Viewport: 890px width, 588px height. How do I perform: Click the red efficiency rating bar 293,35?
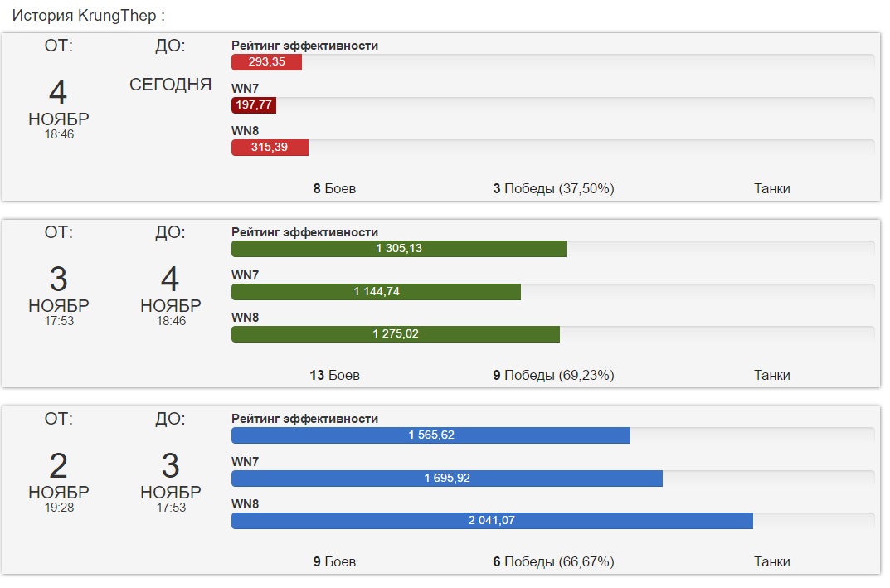tap(266, 62)
